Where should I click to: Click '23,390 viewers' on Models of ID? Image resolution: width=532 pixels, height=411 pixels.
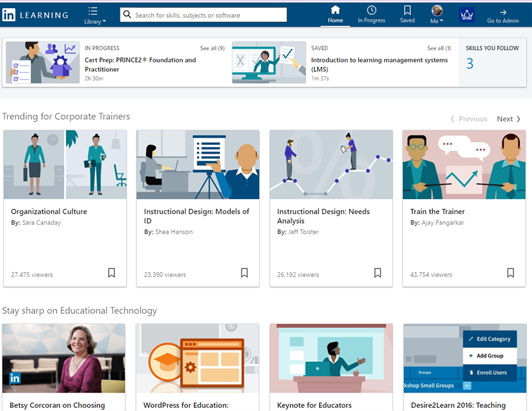165,275
